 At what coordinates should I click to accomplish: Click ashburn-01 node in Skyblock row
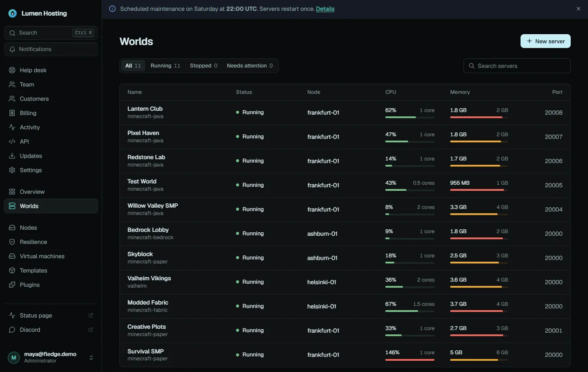(x=322, y=258)
